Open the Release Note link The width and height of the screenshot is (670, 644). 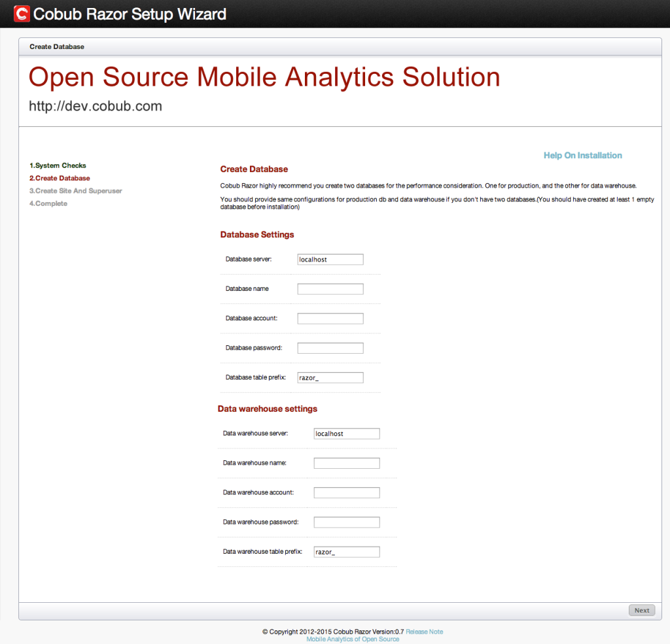(x=424, y=632)
